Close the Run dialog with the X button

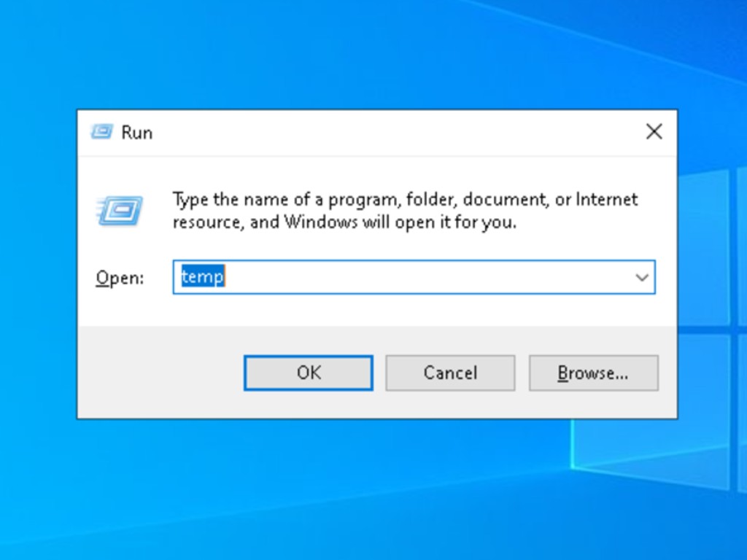654,132
